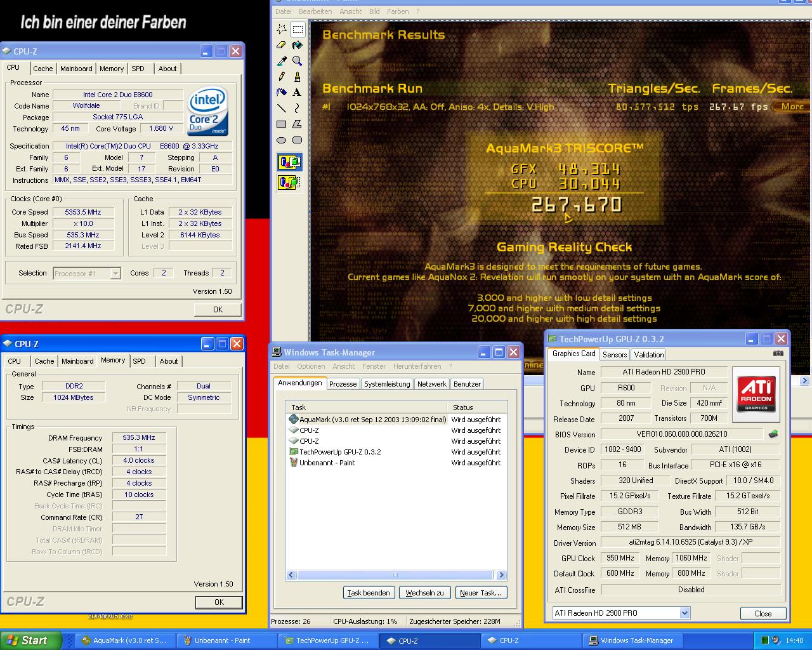Select the Airbrush spray tool
The image size is (812, 650).
[282, 93]
